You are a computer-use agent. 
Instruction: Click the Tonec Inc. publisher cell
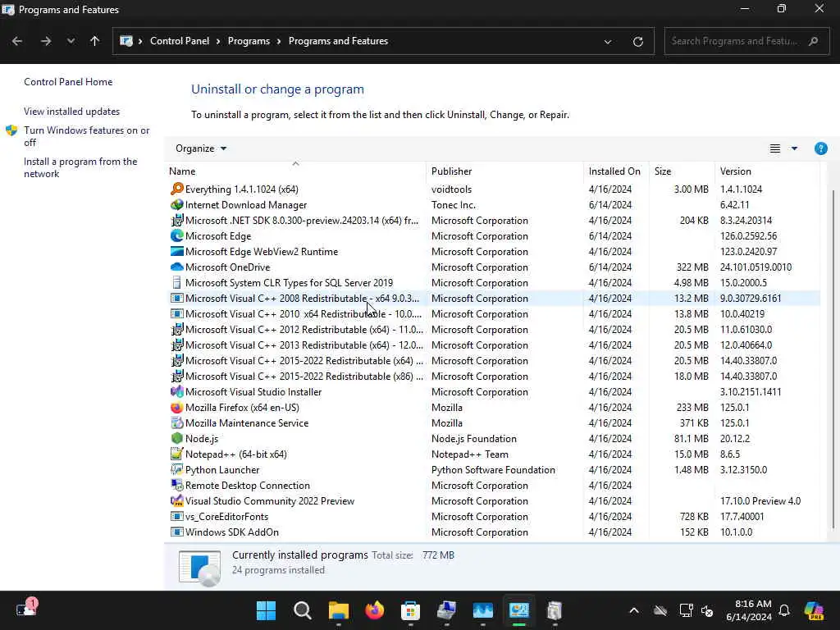453,204
